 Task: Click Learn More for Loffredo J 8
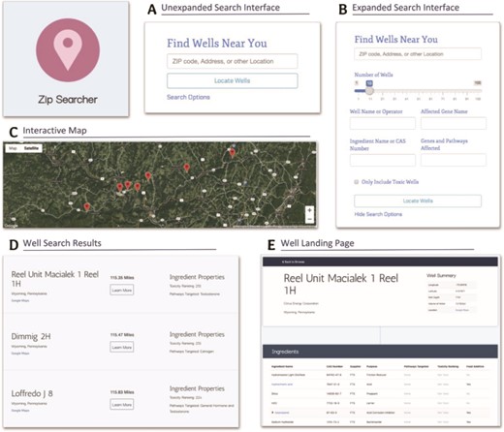[122, 404]
